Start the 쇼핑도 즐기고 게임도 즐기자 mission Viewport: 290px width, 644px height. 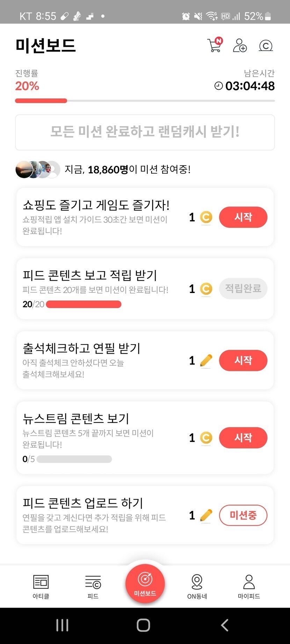[243, 217]
